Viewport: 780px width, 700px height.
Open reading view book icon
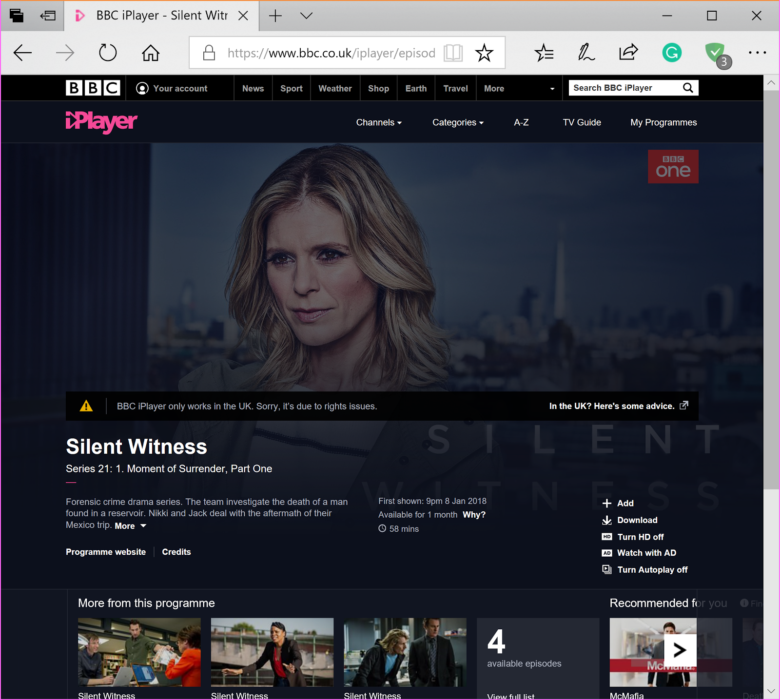pyautogui.click(x=453, y=53)
